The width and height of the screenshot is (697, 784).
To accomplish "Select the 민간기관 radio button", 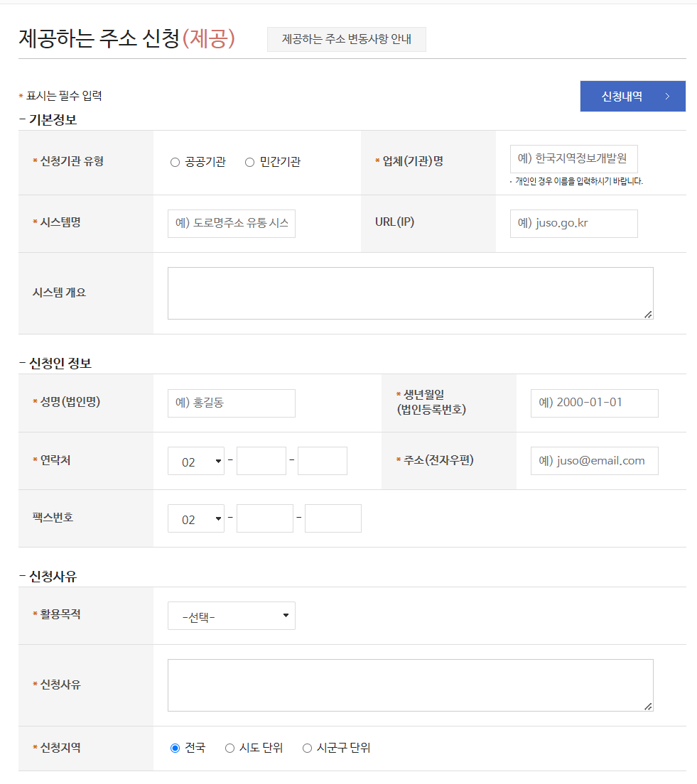I will [249, 162].
